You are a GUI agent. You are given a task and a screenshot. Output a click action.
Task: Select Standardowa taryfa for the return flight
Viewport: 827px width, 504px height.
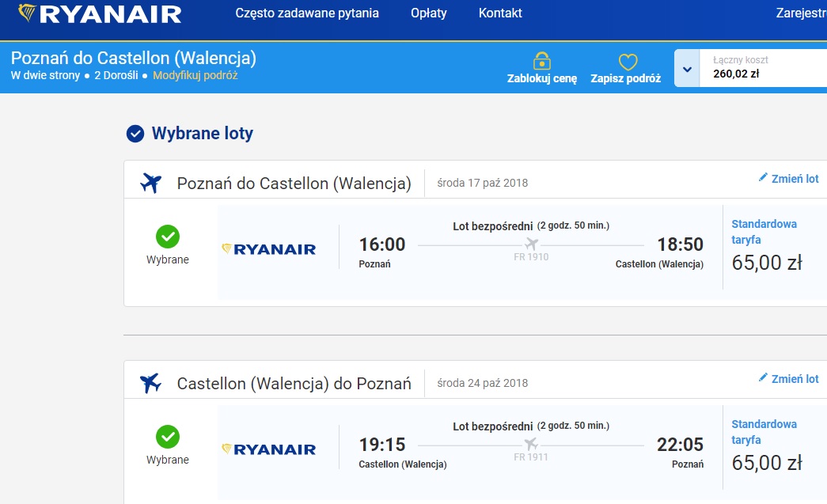pyautogui.click(x=764, y=432)
